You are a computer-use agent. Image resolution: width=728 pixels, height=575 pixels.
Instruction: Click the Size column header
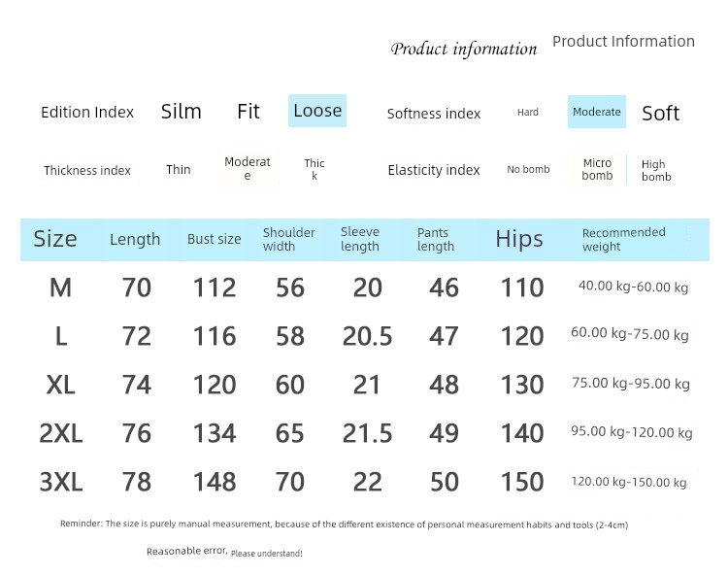pos(55,239)
